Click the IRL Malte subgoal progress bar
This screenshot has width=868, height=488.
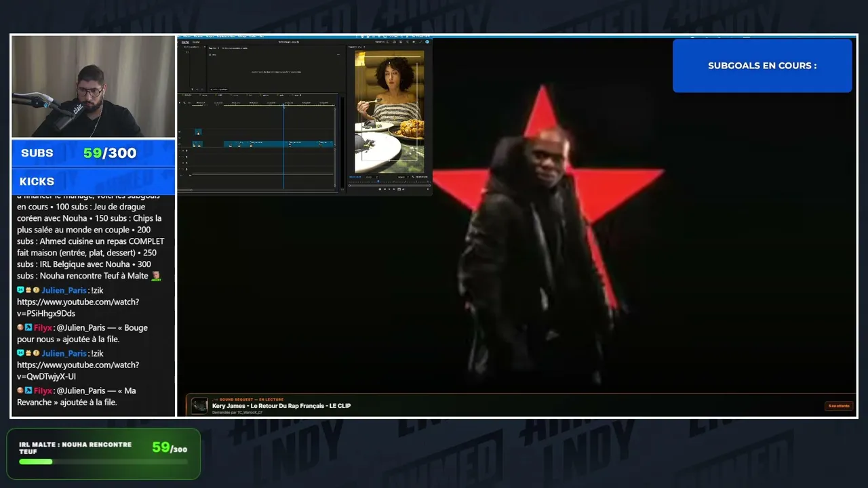(103, 462)
